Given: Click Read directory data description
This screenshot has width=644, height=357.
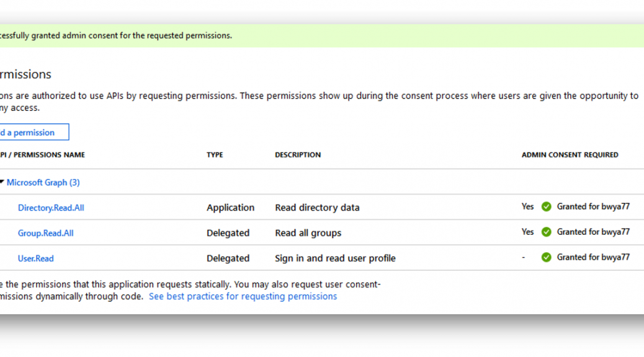Looking at the screenshot, I should tap(317, 208).
